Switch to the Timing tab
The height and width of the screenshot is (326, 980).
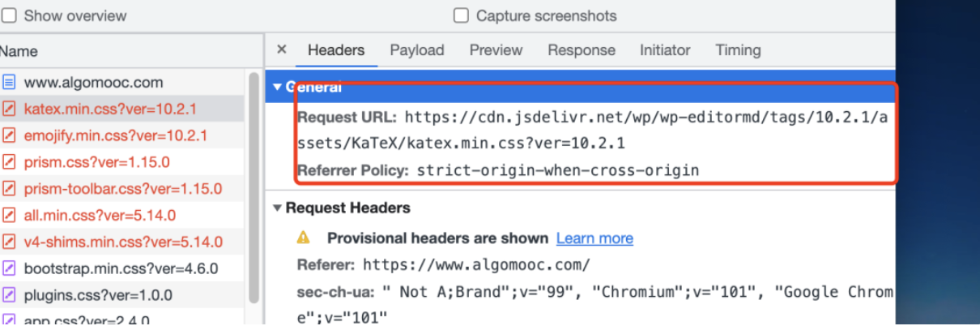(x=738, y=50)
